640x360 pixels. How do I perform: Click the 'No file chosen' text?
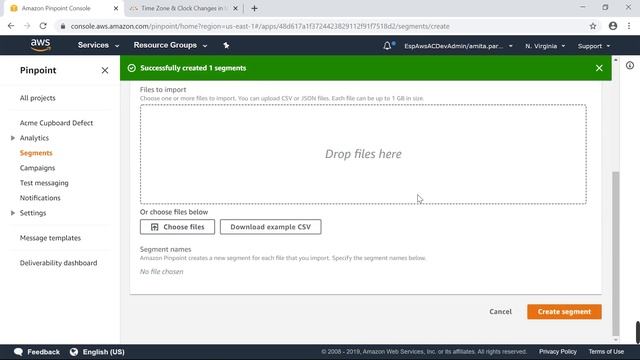tap(162, 271)
